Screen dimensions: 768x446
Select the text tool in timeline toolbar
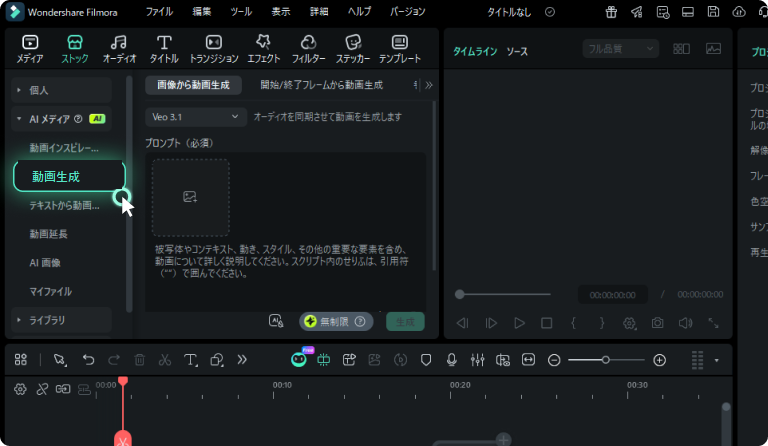coord(190,360)
